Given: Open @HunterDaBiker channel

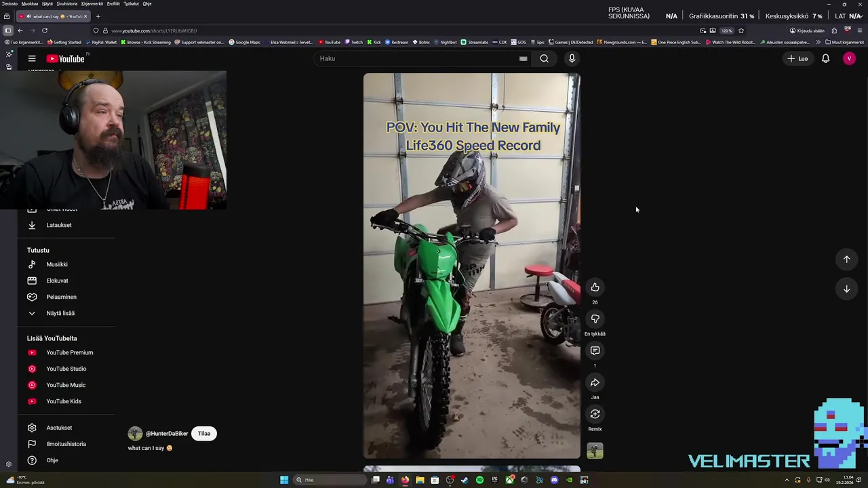Looking at the screenshot, I should 167,434.
